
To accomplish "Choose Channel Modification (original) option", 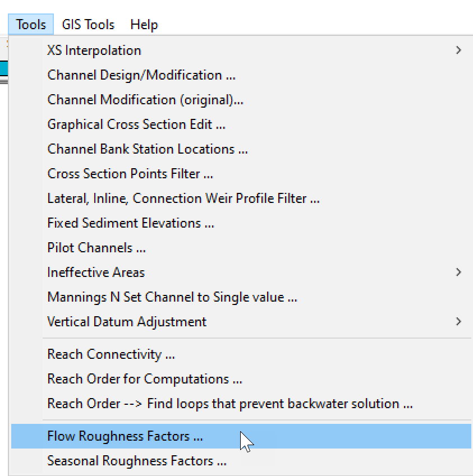I will [145, 100].
